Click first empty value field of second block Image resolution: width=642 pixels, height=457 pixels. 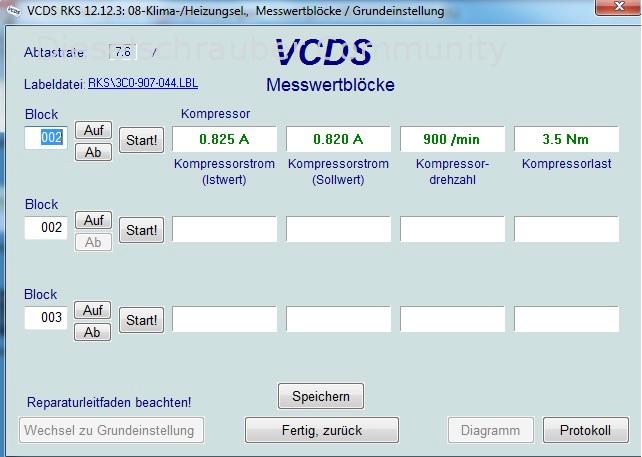point(224,229)
